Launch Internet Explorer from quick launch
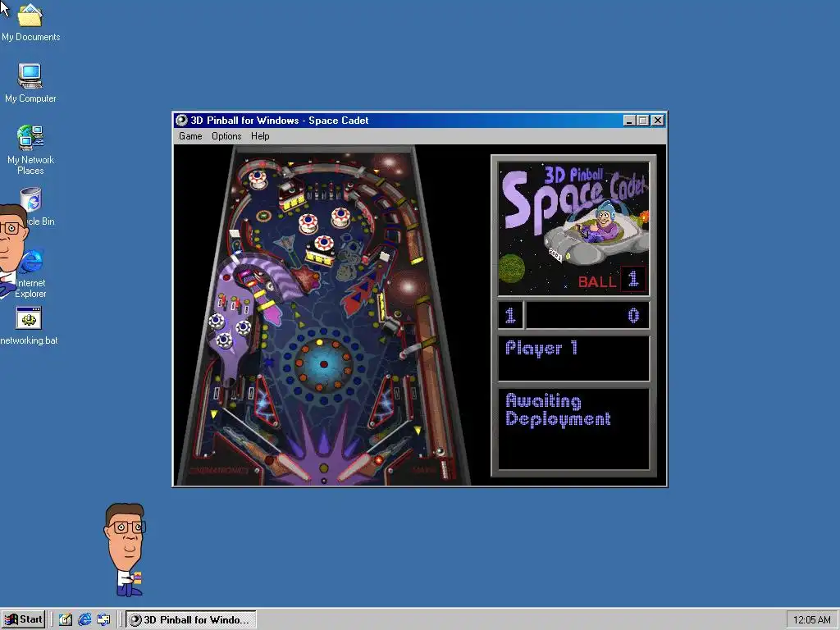Viewport: 840px width, 630px height. (x=84, y=619)
